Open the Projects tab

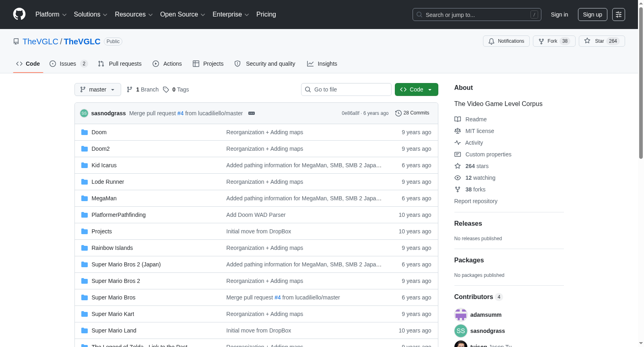(208, 64)
